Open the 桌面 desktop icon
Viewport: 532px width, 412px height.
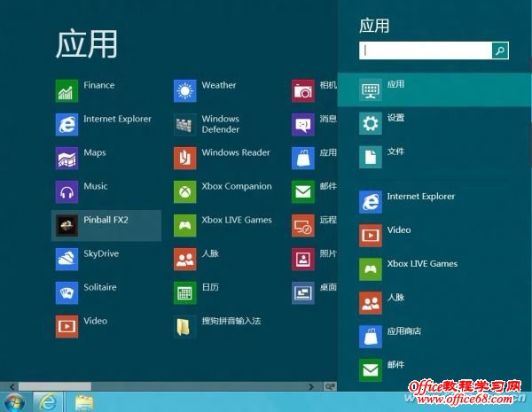click(303, 293)
